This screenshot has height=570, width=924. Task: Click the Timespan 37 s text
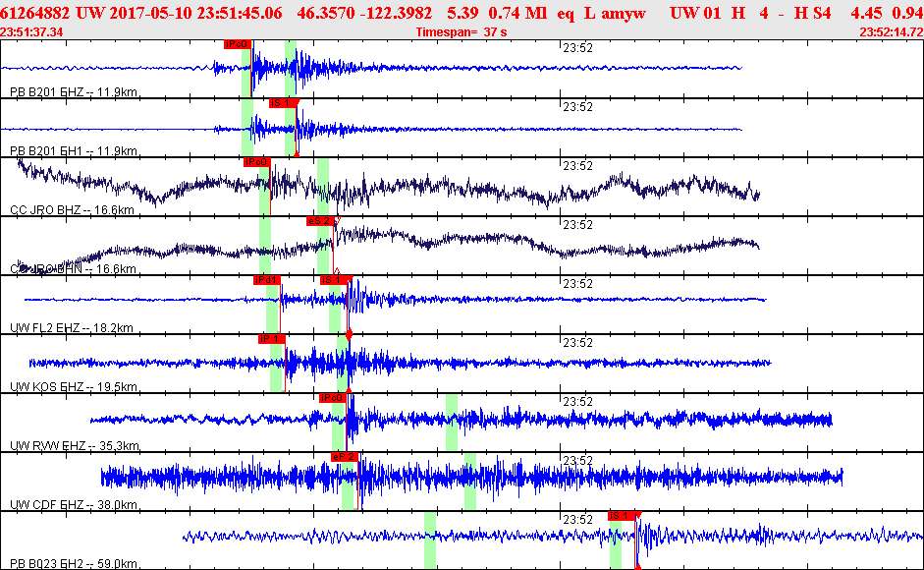tap(461, 32)
